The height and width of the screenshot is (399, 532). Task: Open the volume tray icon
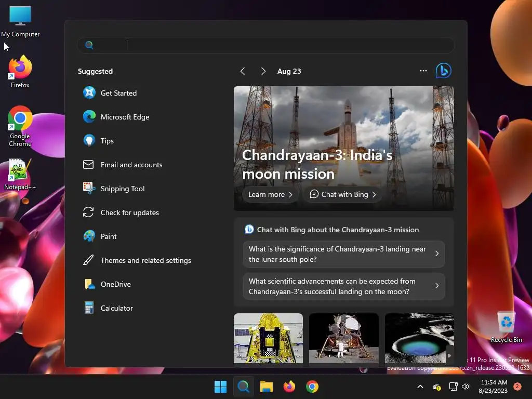(x=465, y=387)
